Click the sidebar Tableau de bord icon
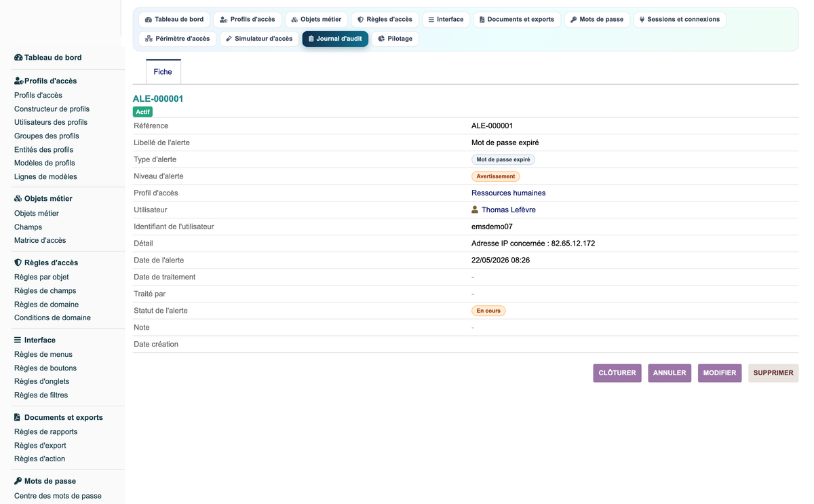Image resolution: width=814 pixels, height=504 pixels. [18, 58]
